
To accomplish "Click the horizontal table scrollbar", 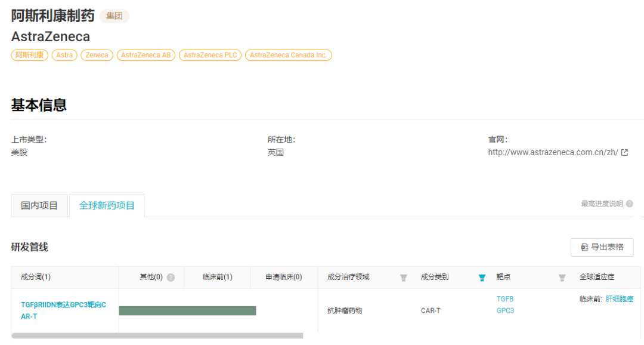I will pyautogui.click(x=157, y=336).
